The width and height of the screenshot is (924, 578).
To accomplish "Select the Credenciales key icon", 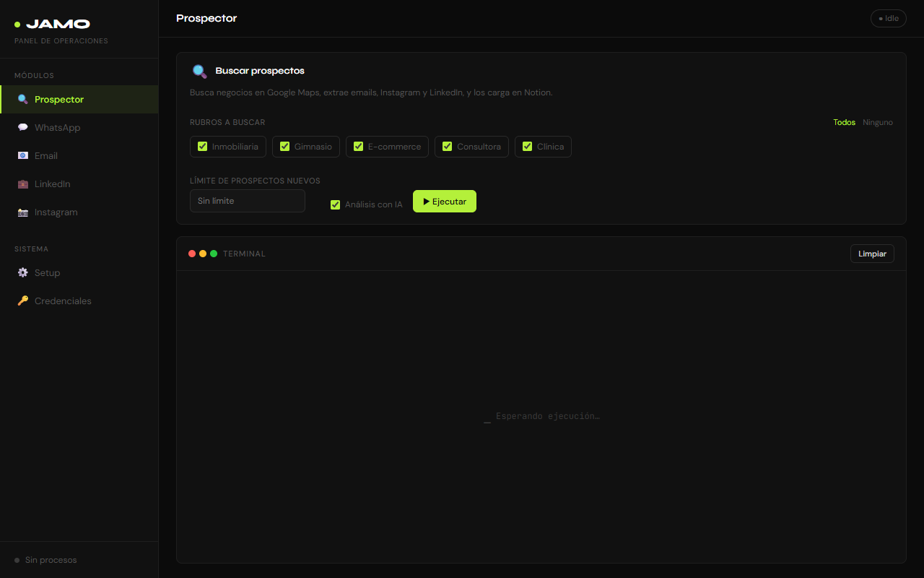I will click(22, 301).
